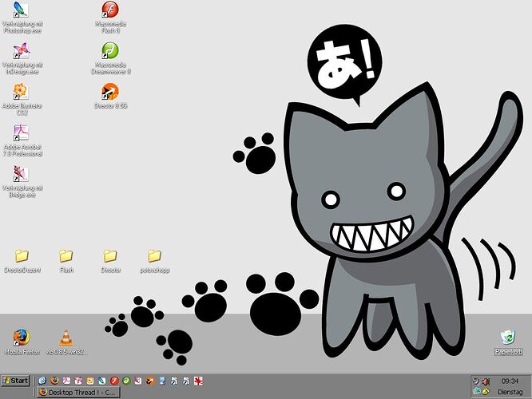This screenshot has width=532, height=399.
Task: Launch Internet Explorer from quick launch
Action: pyautogui.click(x=42, y=381)
